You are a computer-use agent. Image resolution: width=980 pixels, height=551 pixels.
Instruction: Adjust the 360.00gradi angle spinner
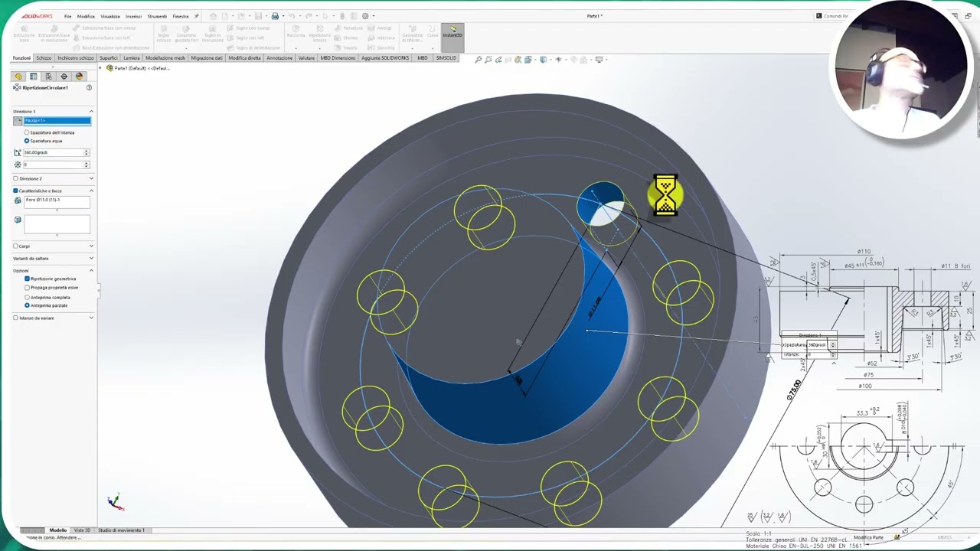(x=87, y=152)
